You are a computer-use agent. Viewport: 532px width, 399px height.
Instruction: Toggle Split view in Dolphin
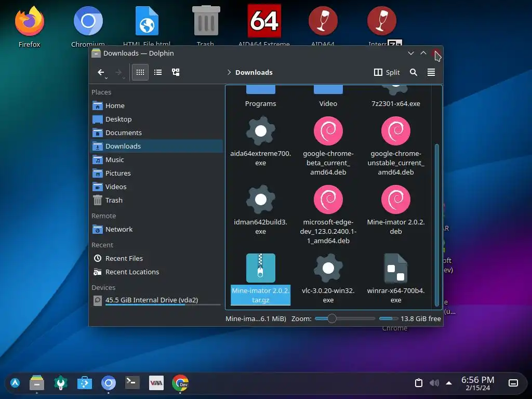[x=387, y=72]
